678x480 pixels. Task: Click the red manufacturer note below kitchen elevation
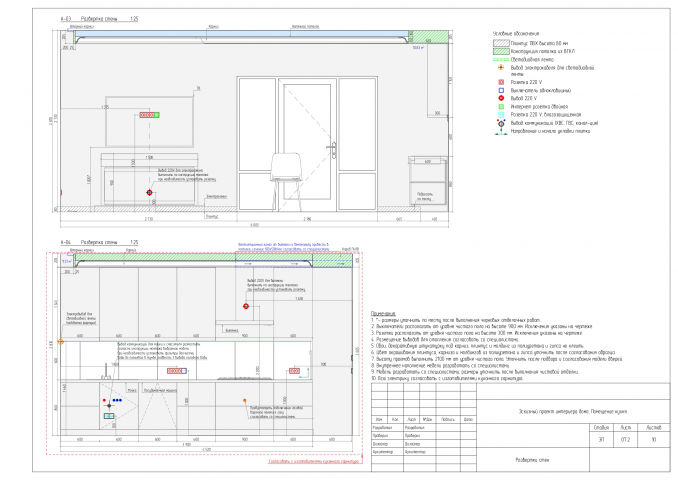pyautogui.click(x=314, y=461)
